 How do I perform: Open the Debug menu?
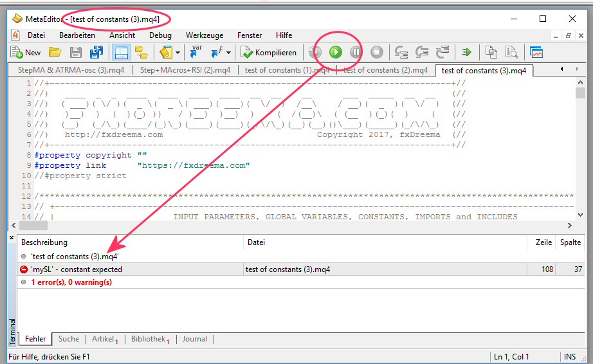160,35
